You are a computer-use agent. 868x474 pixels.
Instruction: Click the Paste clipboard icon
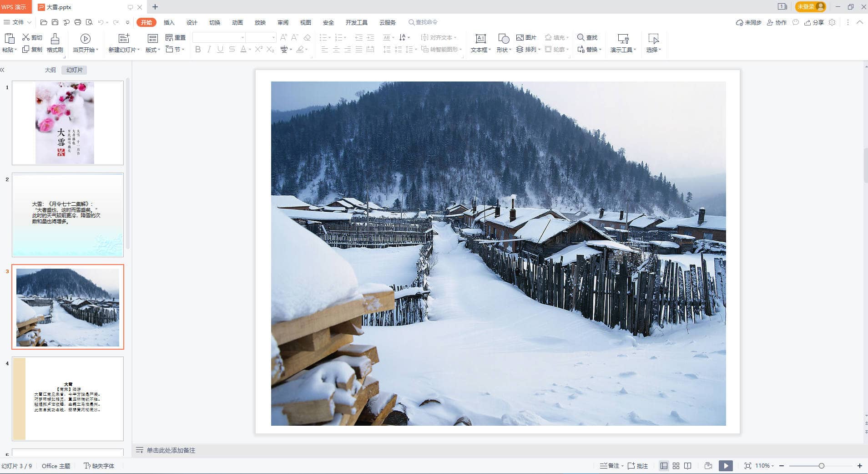tap(9, 39)
